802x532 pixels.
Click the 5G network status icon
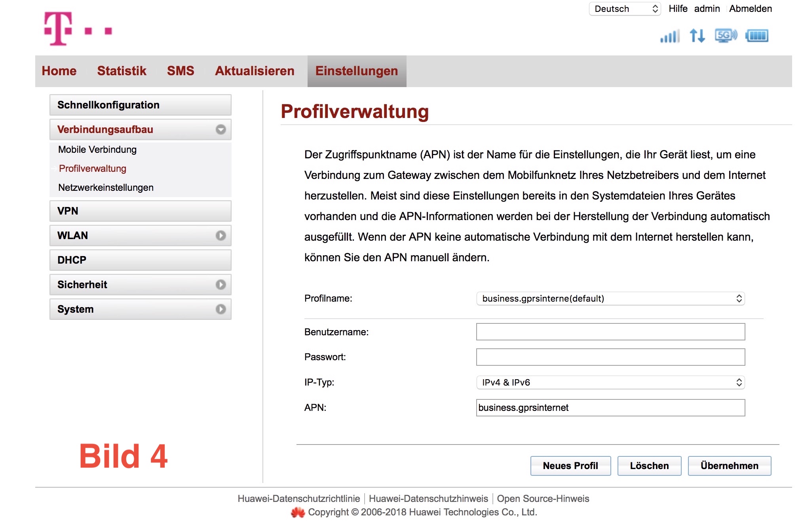726,36
